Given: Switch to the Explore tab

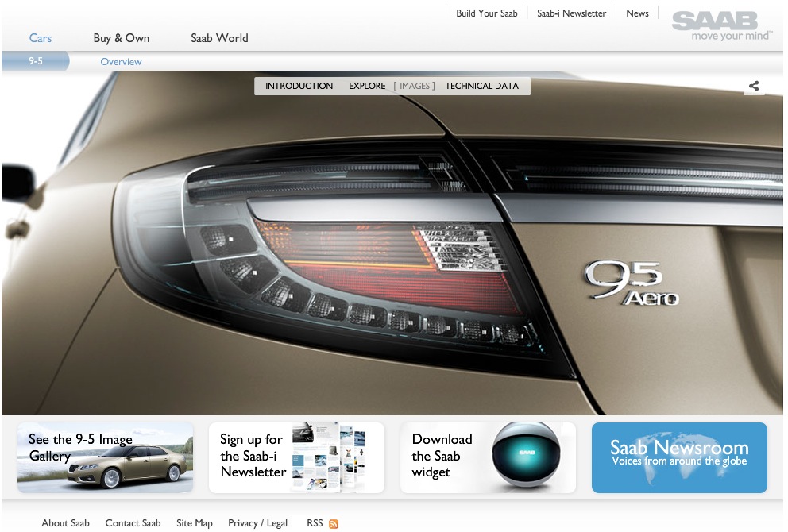Looking at the screenshot, I should tap(367, 86).
